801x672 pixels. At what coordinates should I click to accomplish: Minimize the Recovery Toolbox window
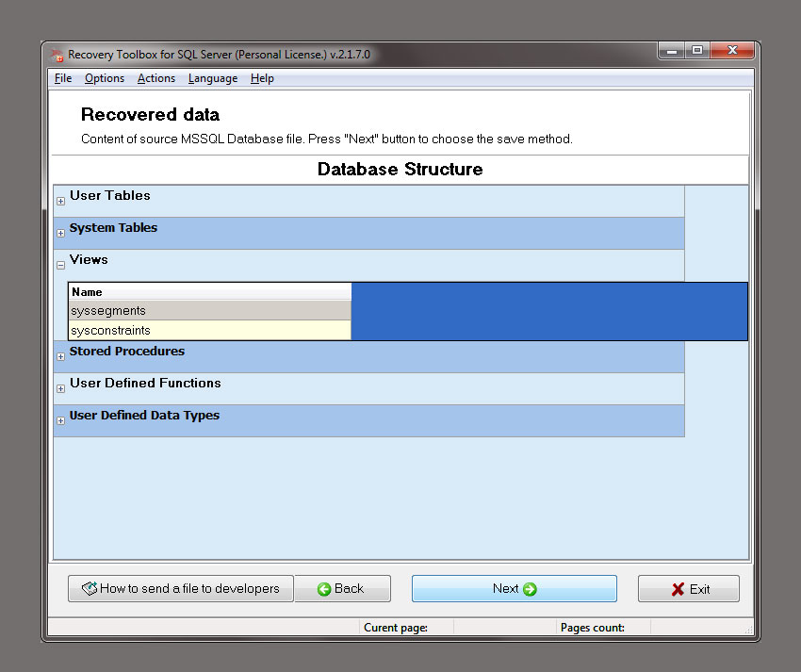672,51
